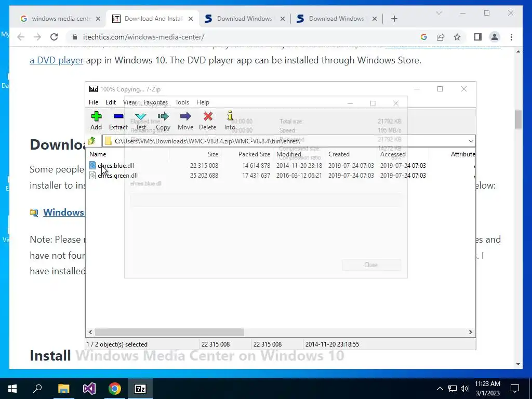This screenshot has height=399, width=532.
Task: Open the Chrome three-dot menu
Action: pos(511,37)
